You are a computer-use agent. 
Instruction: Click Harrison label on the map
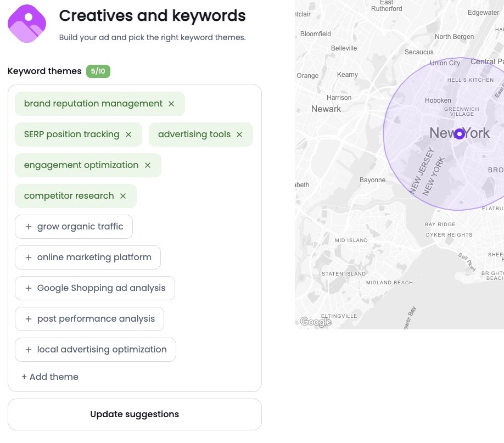tap(339, 98)
